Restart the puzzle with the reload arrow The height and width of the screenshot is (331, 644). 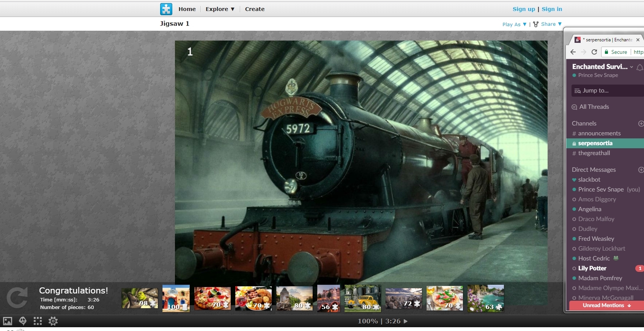[17, 298]
